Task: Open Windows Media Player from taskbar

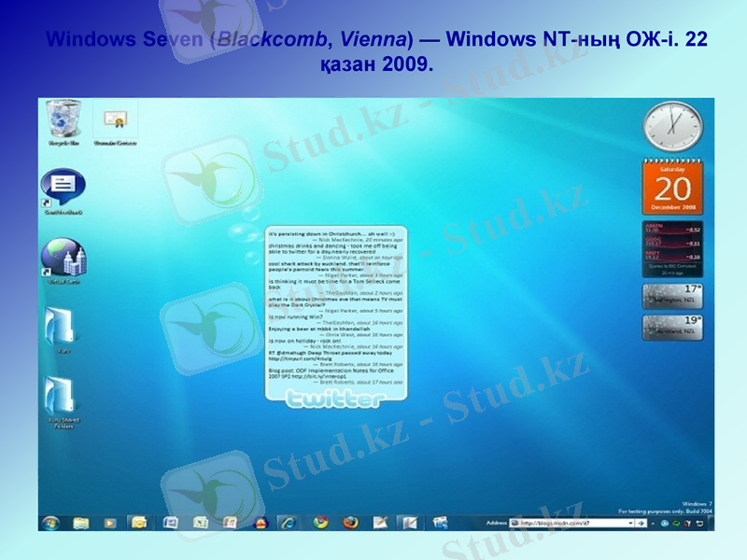Action: tap(110, 523)
